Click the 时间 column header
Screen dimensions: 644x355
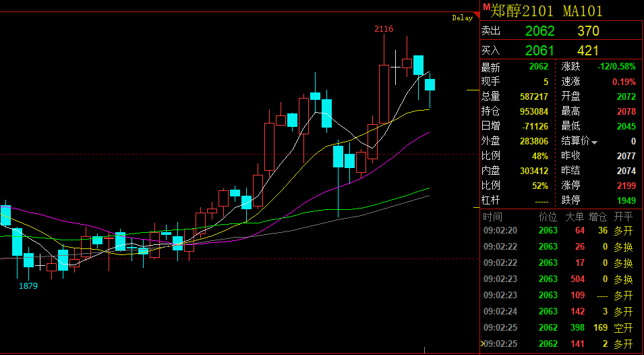click(x=492, y=217)
